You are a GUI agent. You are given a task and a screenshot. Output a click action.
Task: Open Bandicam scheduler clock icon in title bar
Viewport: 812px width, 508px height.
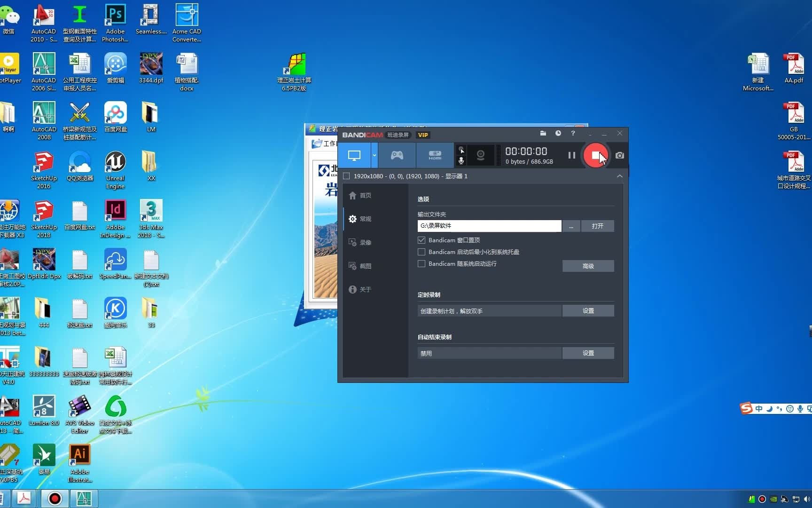(558, 134)
